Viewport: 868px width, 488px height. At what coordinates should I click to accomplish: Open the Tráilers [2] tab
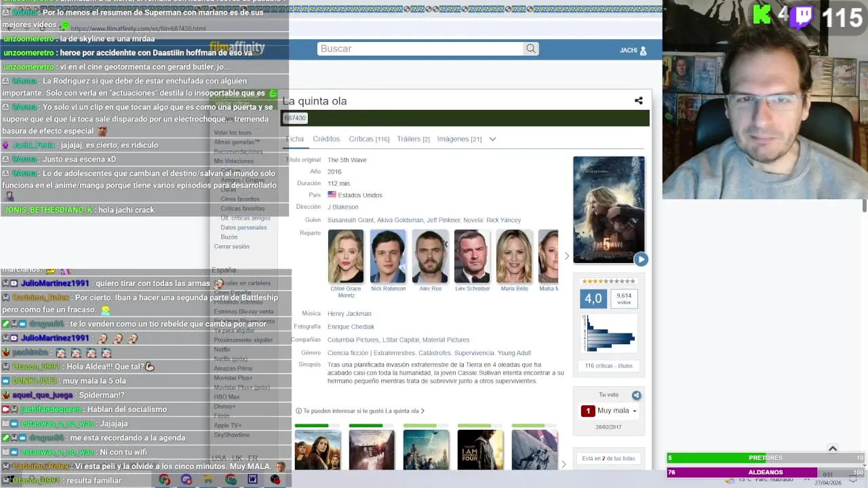click(x=413, y=139)
